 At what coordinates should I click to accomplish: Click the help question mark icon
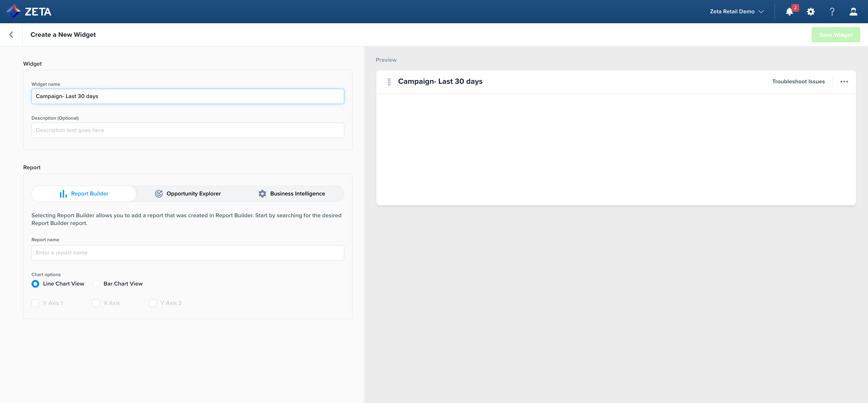pyautogui.click(x=832, y=12)
